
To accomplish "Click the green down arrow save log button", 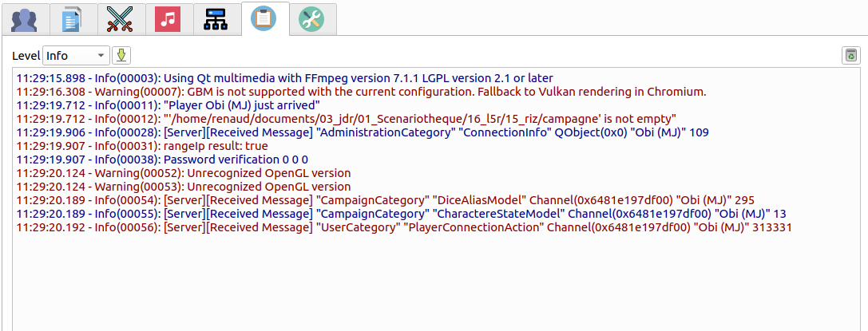I will (x=121, y=55).
